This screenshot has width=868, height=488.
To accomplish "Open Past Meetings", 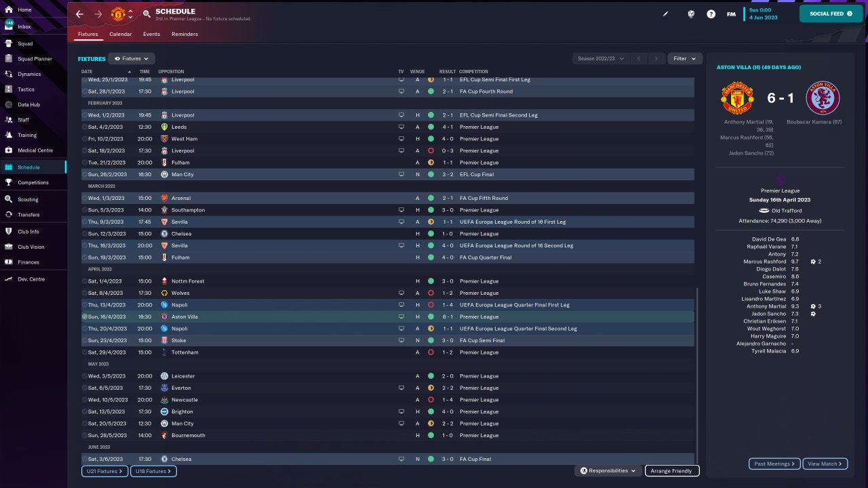I will pyautogui.click(x=775, y=464).
